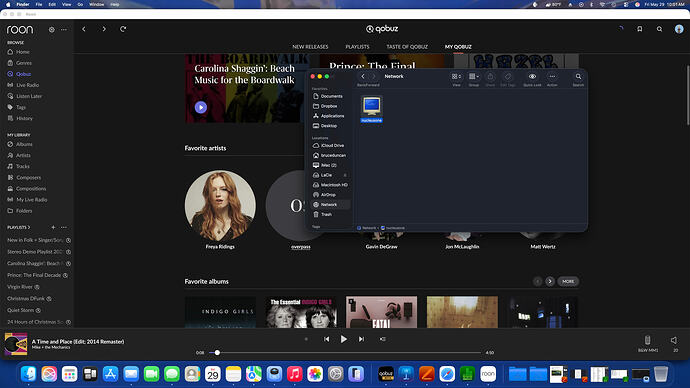
Task: Skip to next track
Action: (x=361, y=339)
